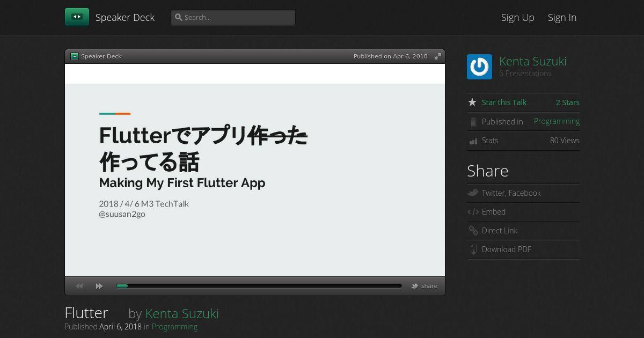Enter fullscreen with the expand arrows icon
The image size is (644, 338).
pos(438,56)
